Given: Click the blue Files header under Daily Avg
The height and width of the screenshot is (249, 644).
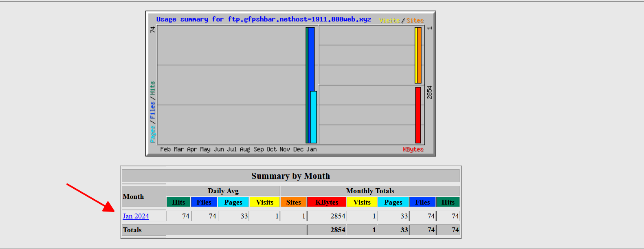Looking at the screenshot, I should pyautogui.click(x=204, y=202).
